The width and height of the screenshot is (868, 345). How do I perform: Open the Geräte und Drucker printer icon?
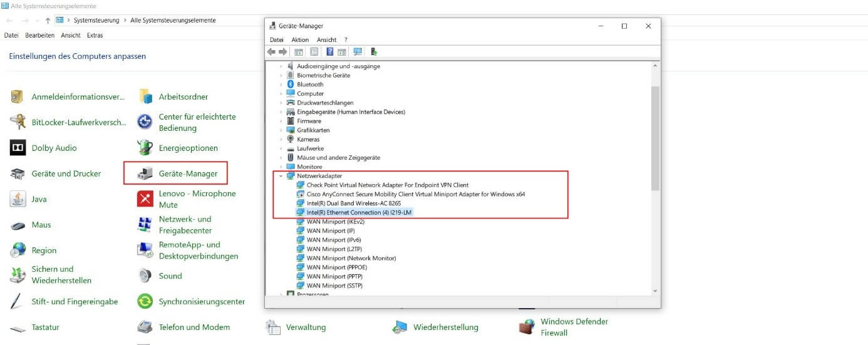pyautogui.click(x=18, y=173)
